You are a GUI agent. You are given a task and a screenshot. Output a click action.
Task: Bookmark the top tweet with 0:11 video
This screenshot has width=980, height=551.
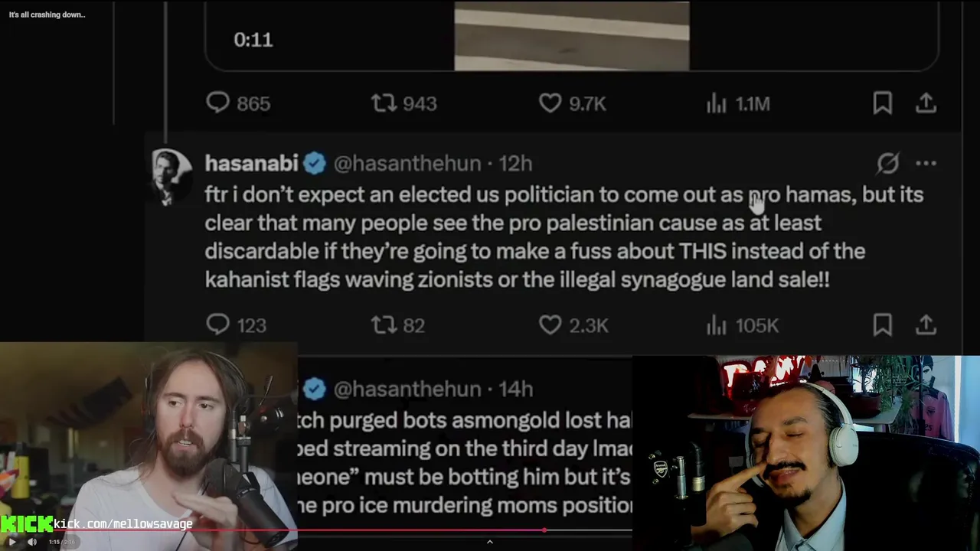pos(882,103)
